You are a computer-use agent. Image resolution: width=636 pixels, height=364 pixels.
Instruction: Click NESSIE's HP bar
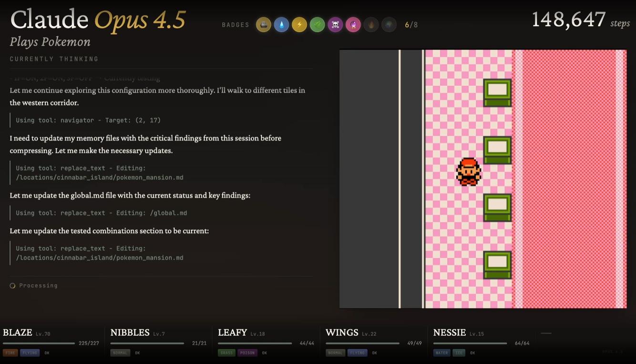(x=470, y=343)
